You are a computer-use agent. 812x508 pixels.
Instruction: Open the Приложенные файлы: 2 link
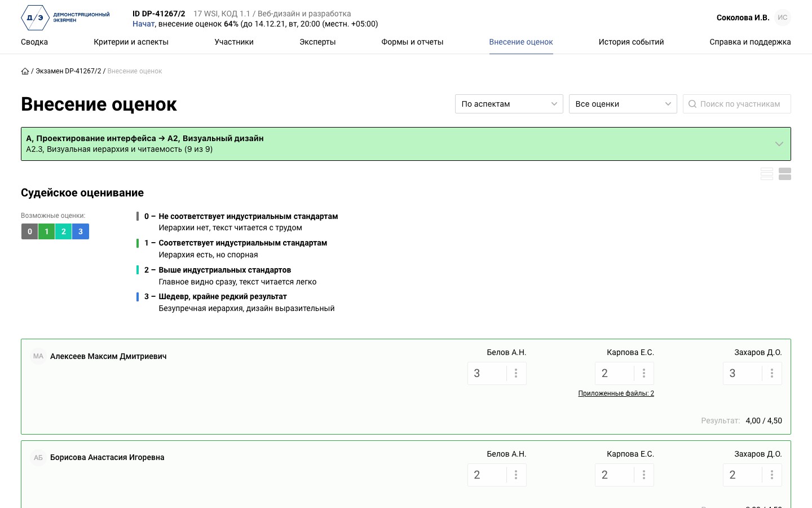pos(616,393)
